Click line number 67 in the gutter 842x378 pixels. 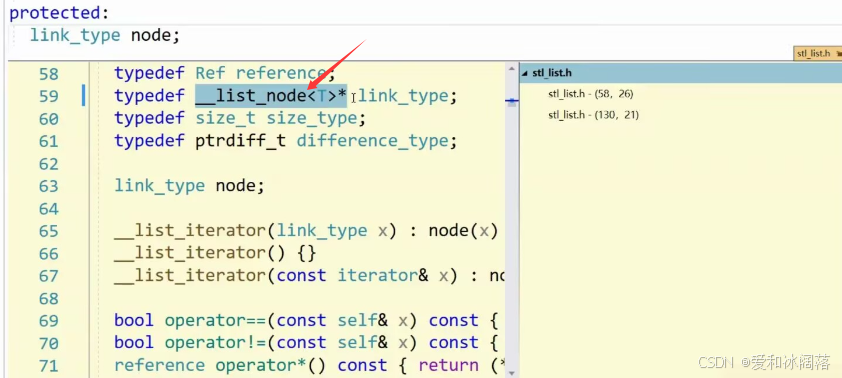click(49, 276)
